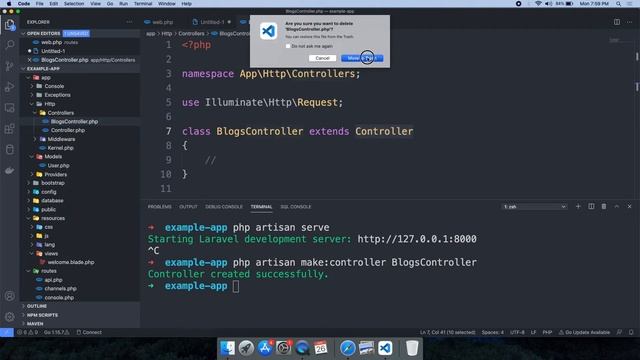Click Connect in the status bar
The image size is (640, 360).
point(89,332)
